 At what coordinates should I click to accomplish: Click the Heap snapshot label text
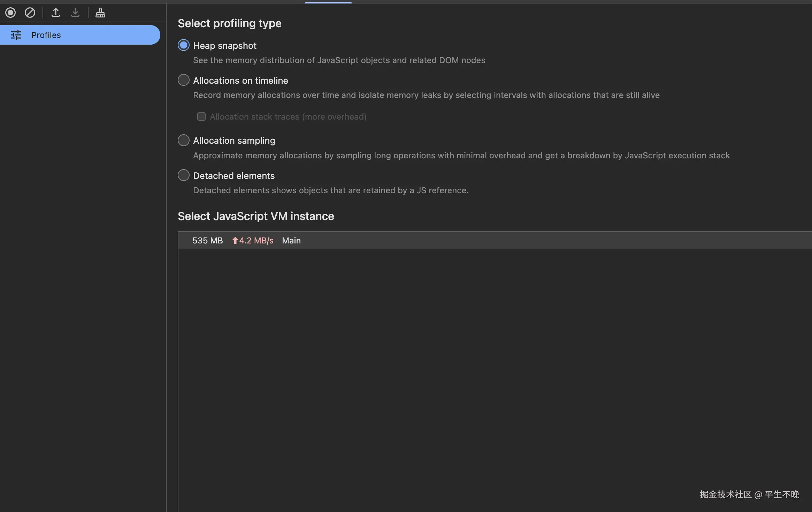click(x=225, y=46)
